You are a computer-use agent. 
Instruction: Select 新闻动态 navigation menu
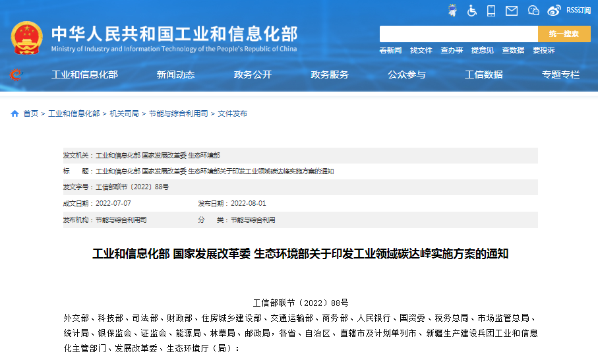point(176,75)
